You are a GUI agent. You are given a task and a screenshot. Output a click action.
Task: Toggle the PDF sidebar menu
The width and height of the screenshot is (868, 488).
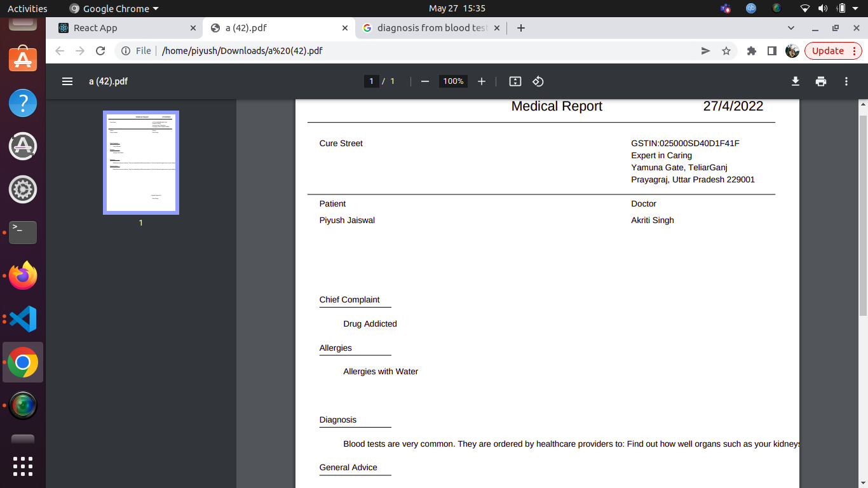click(x=67, y=81)
